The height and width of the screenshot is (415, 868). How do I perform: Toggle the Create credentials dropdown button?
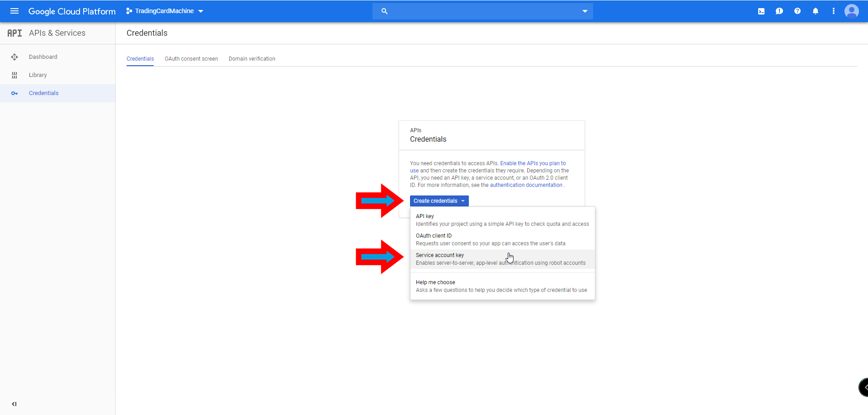pos(439,201)
